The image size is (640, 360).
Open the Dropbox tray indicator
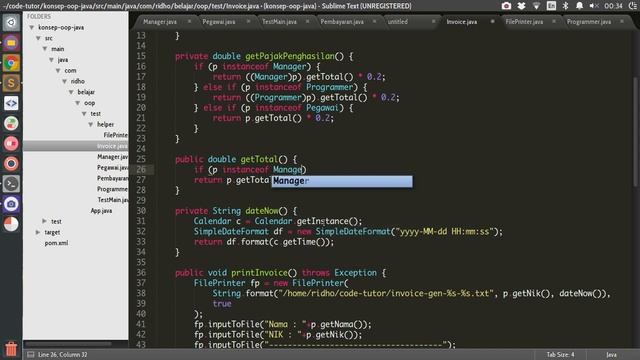(521, 6)
